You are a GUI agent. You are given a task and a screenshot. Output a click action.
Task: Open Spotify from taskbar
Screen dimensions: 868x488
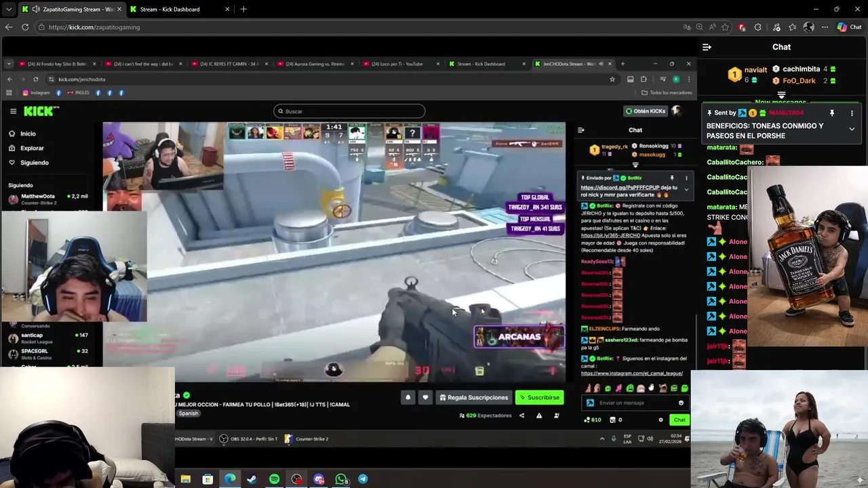274,479
